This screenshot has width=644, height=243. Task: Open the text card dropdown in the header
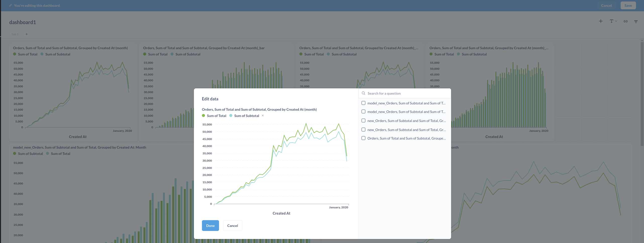tap(613, 21)
